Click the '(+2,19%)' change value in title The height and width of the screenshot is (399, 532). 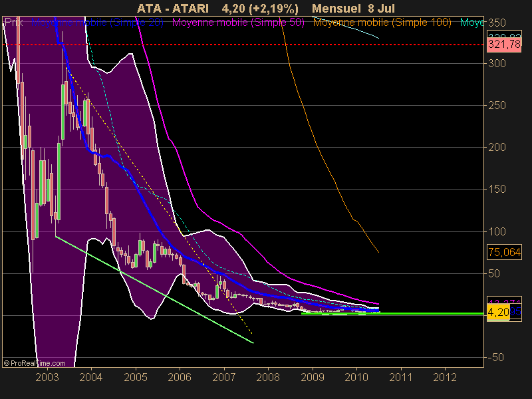pyautogui.click(x=273, y=9)
